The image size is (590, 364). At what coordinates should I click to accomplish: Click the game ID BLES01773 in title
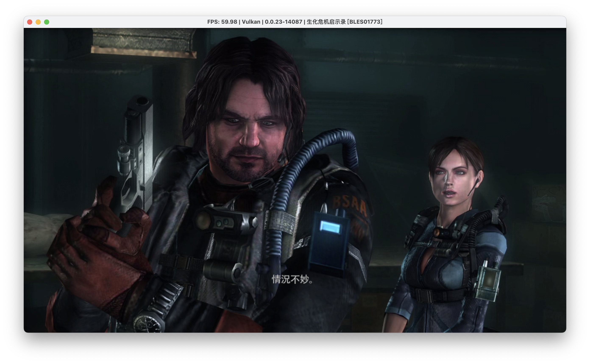pos(365,22)
